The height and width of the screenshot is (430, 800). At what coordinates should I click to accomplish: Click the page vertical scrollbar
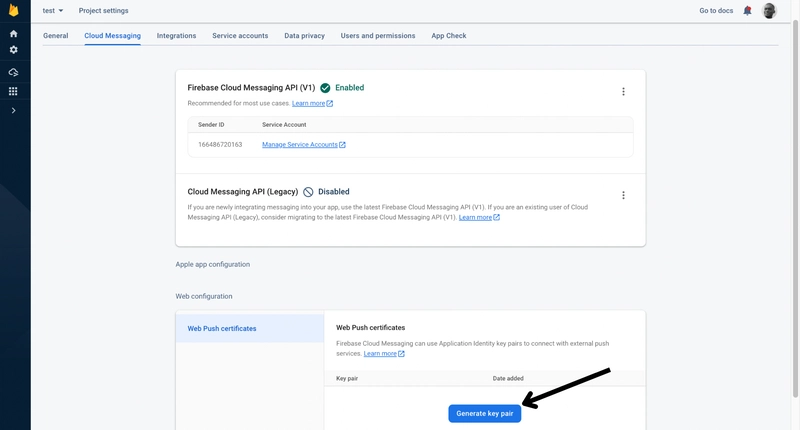(795, 209)
